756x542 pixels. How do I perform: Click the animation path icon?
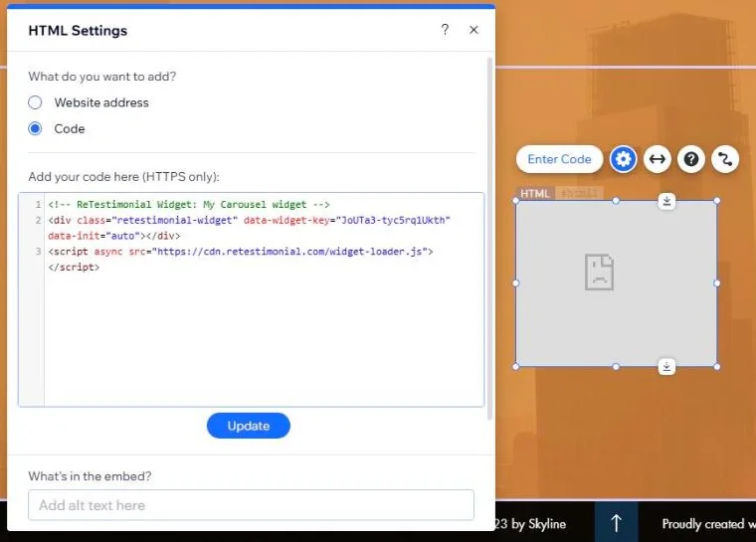pos(725,159)
